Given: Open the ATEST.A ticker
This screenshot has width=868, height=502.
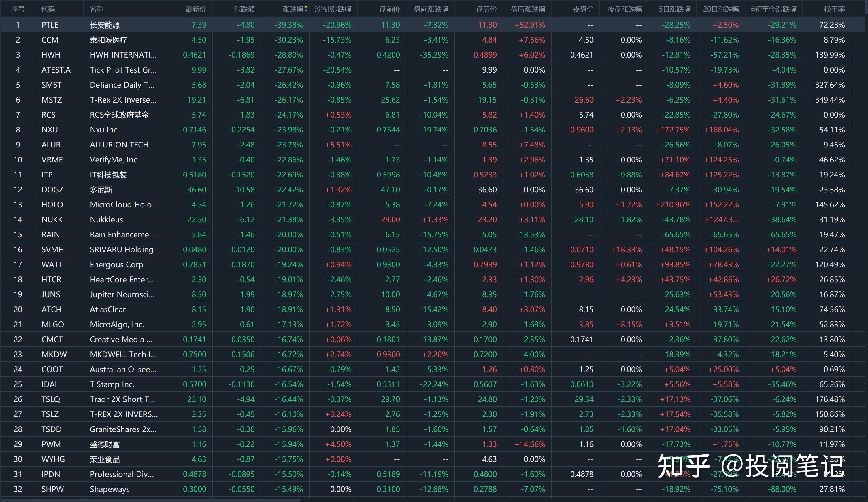Looking at the screenshot, I should pos(56,70).
